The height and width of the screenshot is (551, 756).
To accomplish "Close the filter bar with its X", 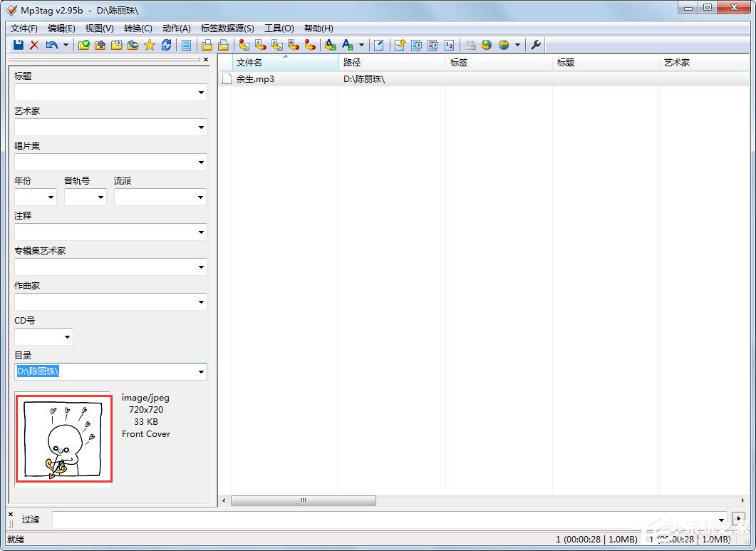I will [11, 515].
